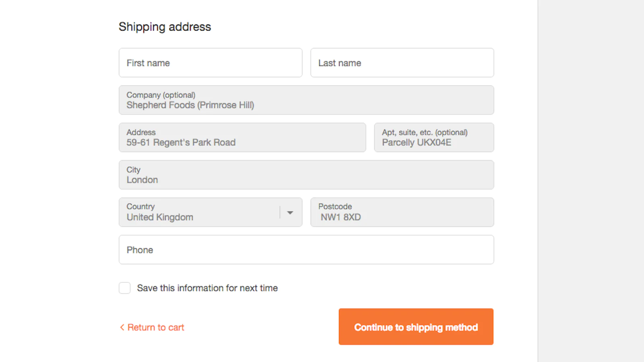The height and width of the screenshot is (362, 644).
Task: Click the 'Postcode' label text
Action: 335,206
